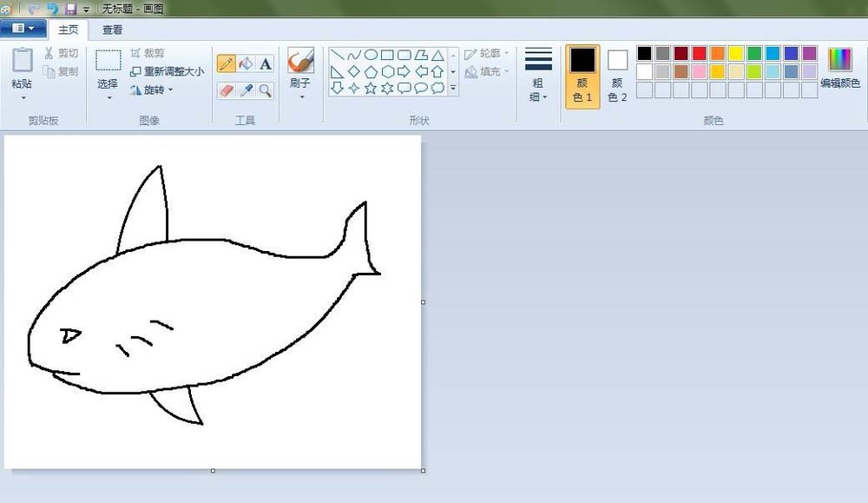Choose the red color swatch
This screenshot has height=503, width=868.
click(x=699, y=53)
